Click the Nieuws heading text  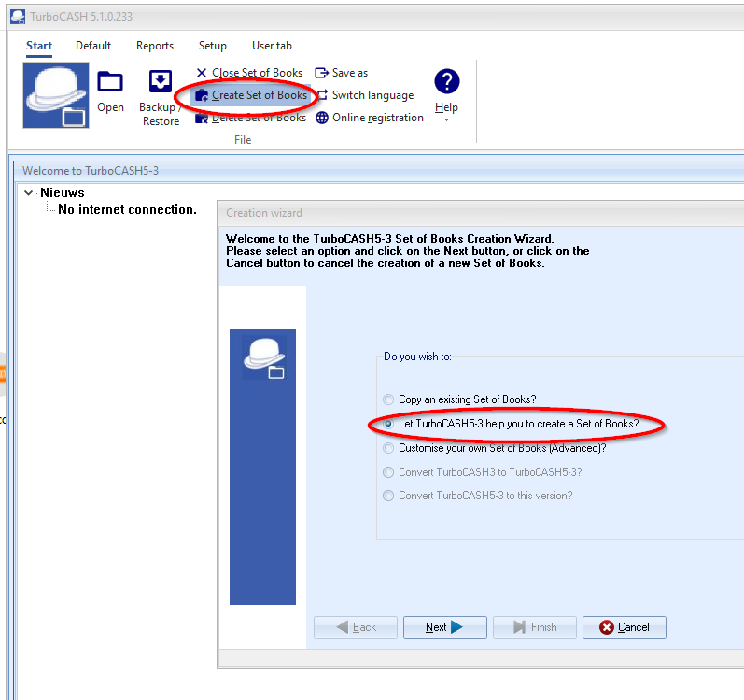[x=63, y=192]
